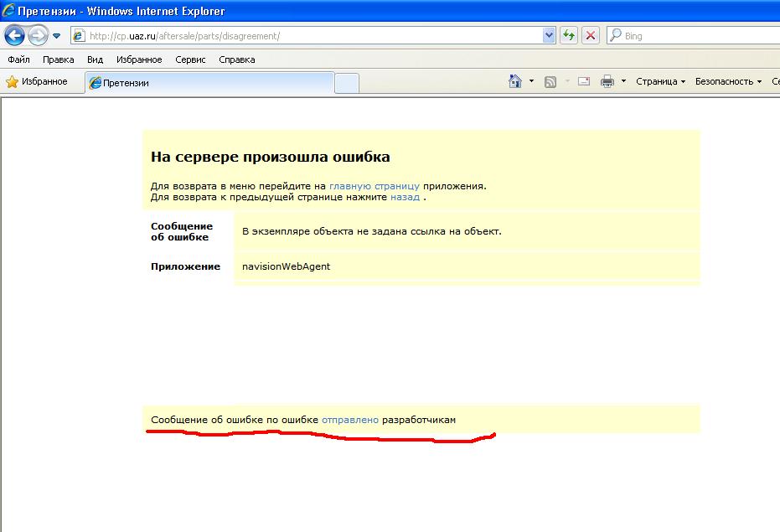
Task: Open the Страница toolbar dropdown menu
Action: coord(660,81)
